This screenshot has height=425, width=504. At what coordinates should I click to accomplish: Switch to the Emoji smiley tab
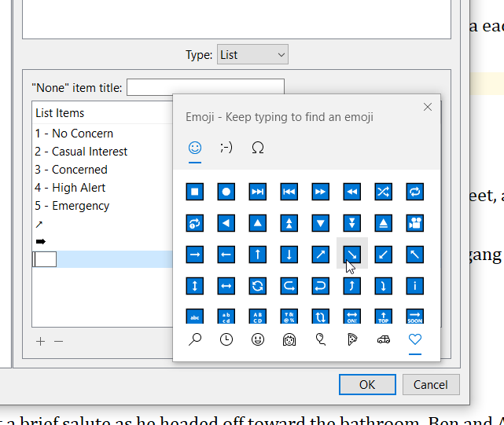point(195,148)
